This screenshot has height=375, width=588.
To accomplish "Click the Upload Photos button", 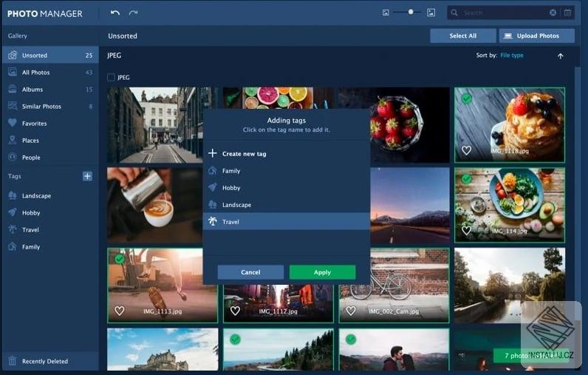I will [536, 36].
